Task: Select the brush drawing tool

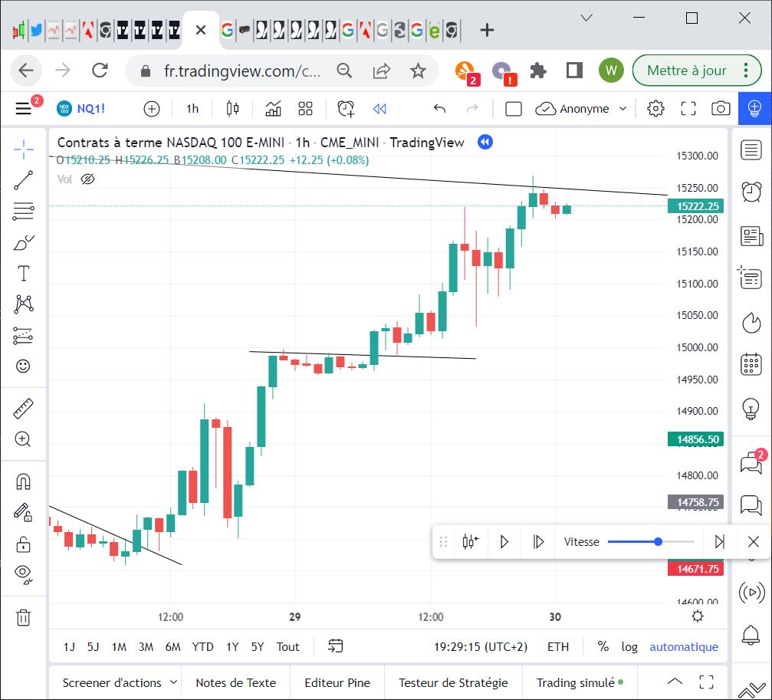Action: 23,242
